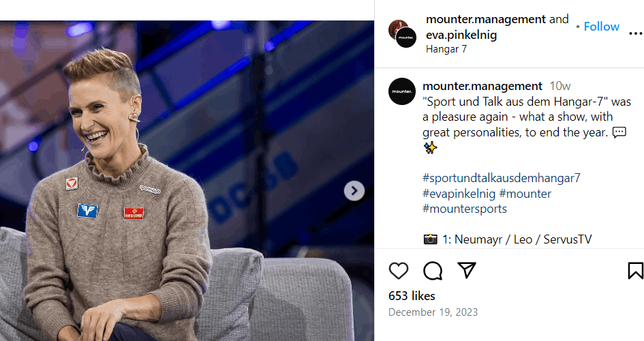View the list of 653 likes
This screenshot has height=341, width=644.
pos(412,296)
